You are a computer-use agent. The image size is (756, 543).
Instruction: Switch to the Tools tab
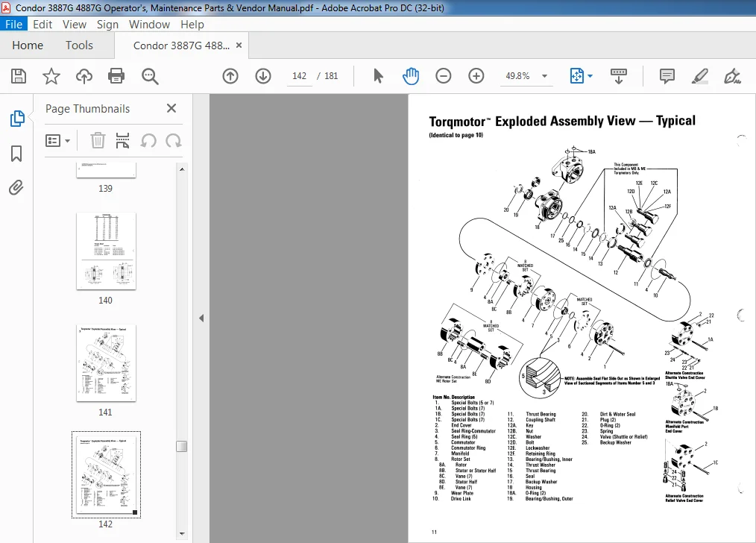pos(79,45)
